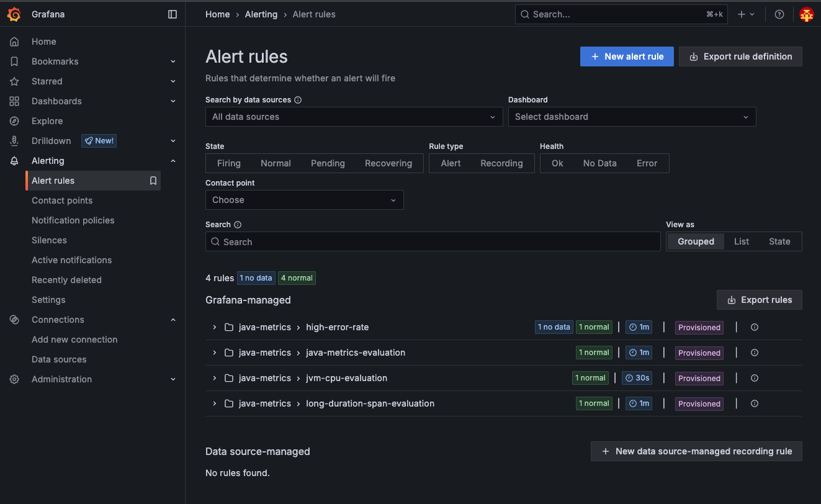Click Export rule definition button
This screenshot has height=504, width=821.
click(x=740, y=56)
